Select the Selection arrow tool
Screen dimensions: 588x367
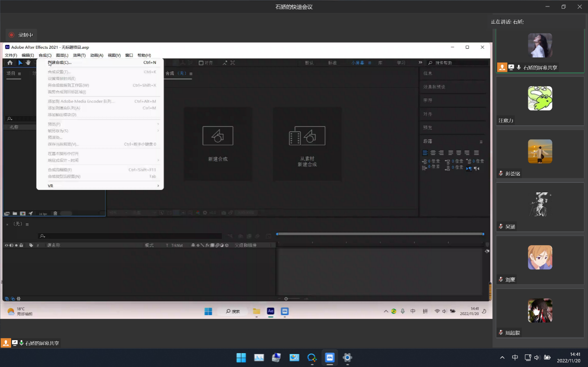pyautogui.click(x=20, y=63)
